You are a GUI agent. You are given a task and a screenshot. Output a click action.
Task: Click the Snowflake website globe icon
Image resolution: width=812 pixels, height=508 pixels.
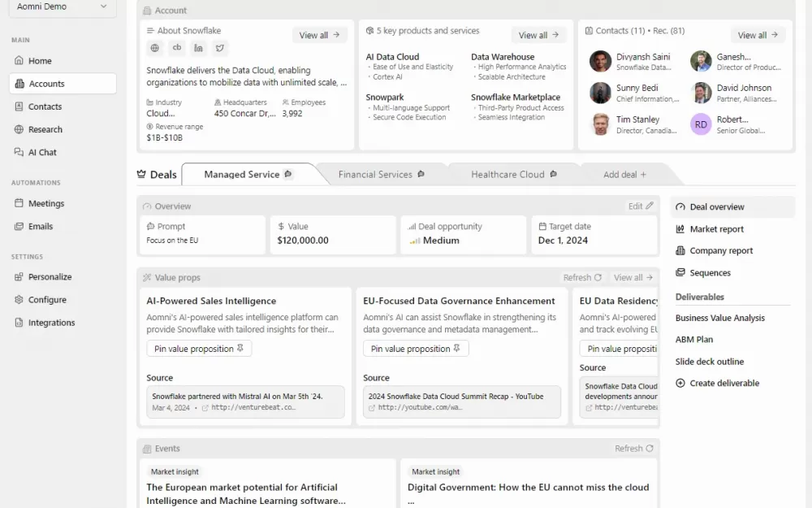(x=155, y=48)
